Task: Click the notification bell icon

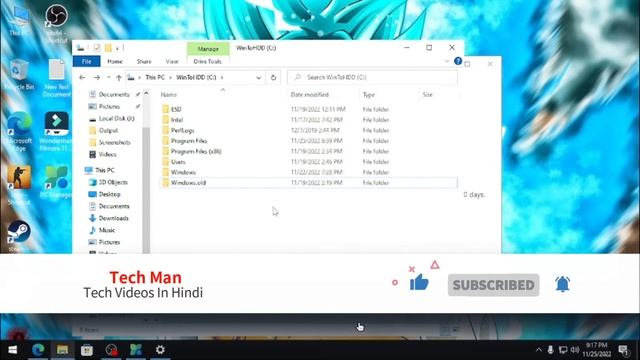Action: [x=562, y=284]
